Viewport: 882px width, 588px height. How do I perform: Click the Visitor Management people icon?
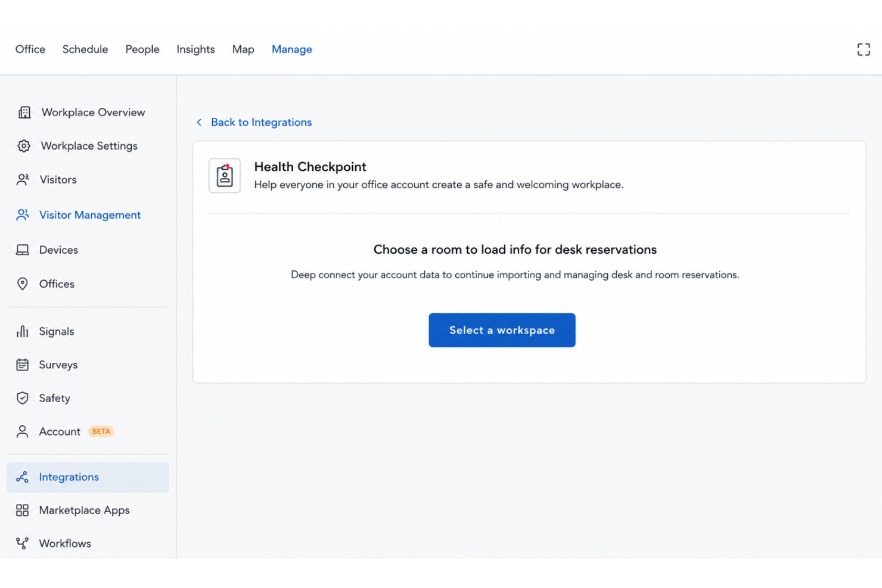pyautogui.click(x=23, y=215)
